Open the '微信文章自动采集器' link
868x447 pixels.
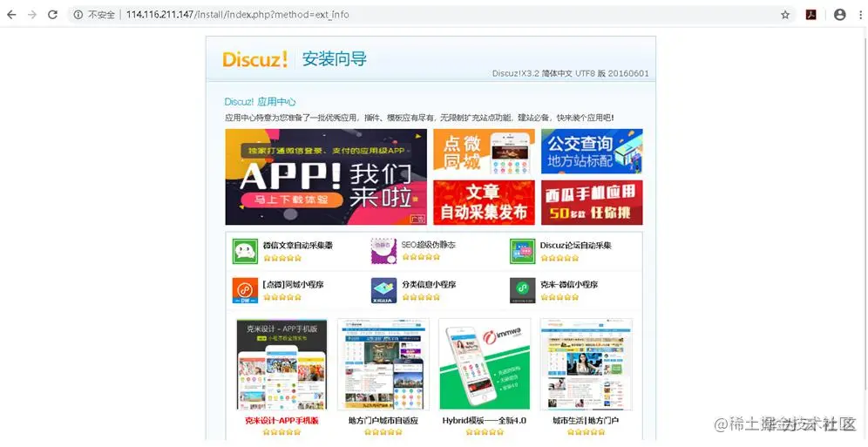point(298,245)
